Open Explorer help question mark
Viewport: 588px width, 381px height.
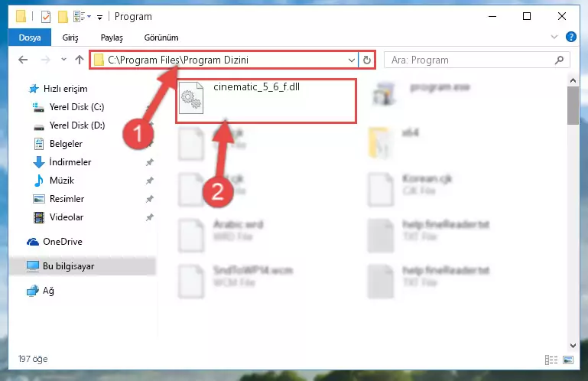570,37
